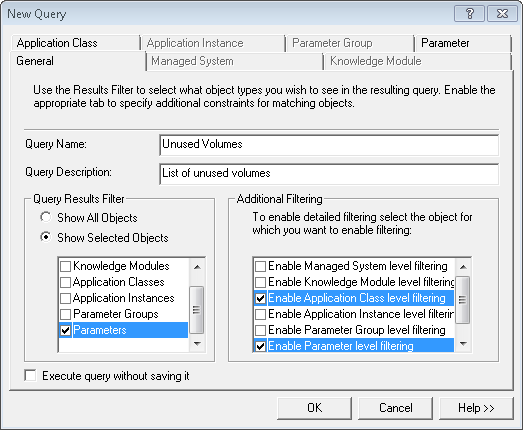Click the Knowledge Modules list label
This screenshot has width=523, height=430.
pos(121,266)
